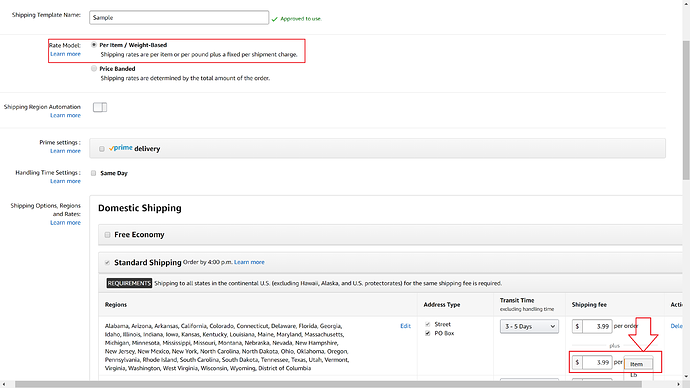Toggle PO Box address type checkbox
690x388 pixels.
click(427, 333)
